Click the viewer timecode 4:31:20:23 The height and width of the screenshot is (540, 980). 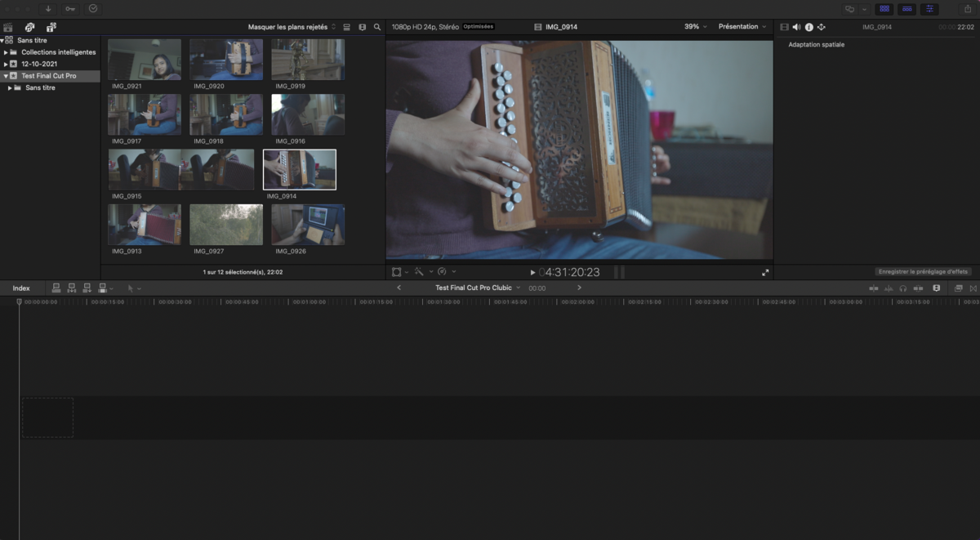click(569, 272)
